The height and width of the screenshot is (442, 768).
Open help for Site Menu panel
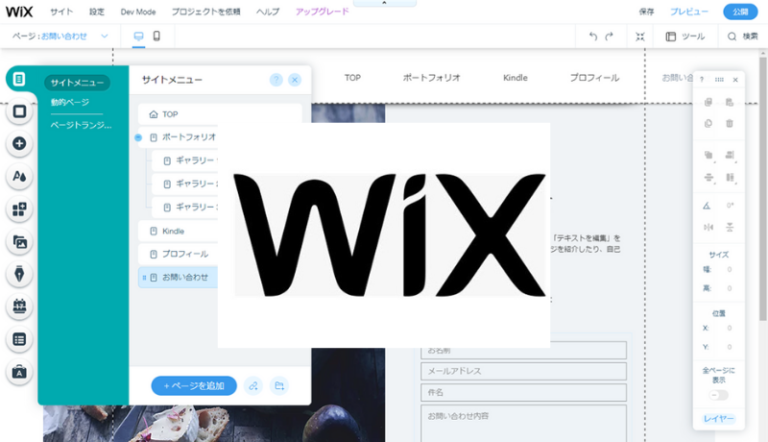coord(276,80)
